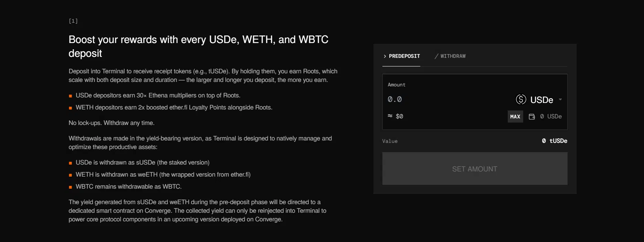Click the approximately-equal sign near $0
Screen dimensions: 644x242
coord(390,116)
